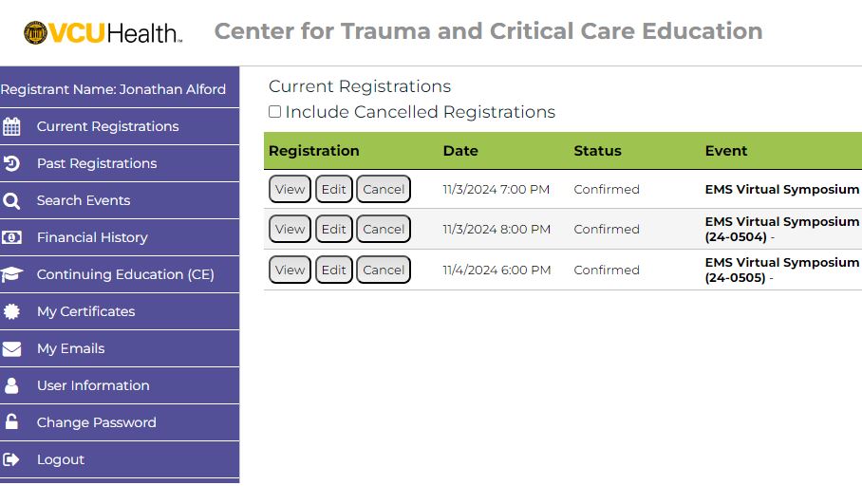Open the My Certificates menu item
The height and width of the screenshot is (504, 862).
tap(85, 311)
